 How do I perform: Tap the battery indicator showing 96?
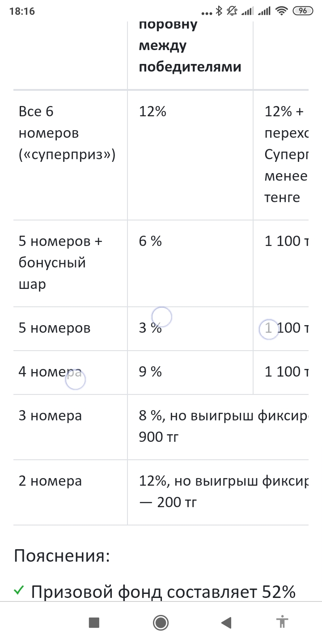303,11
